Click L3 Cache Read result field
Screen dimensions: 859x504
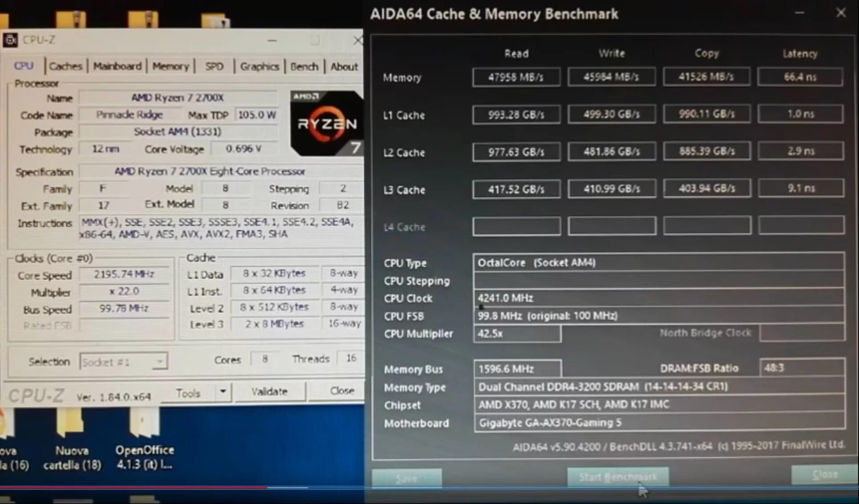[515, 189]
